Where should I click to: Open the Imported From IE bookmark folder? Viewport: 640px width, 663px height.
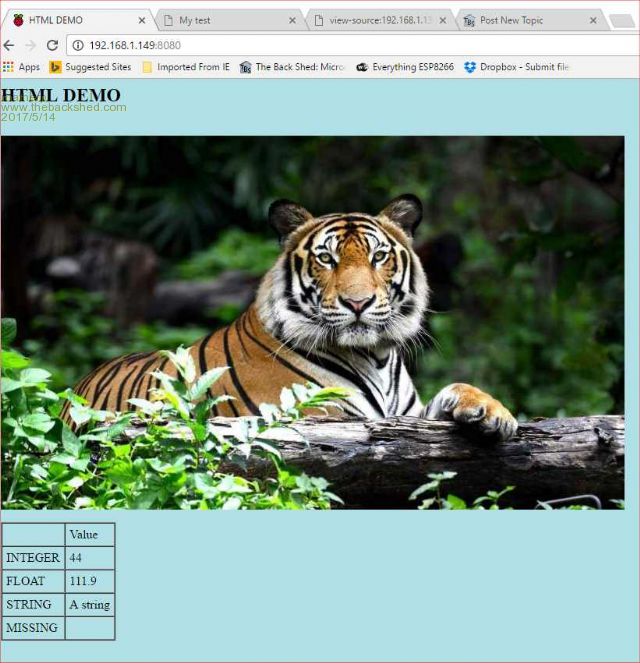(x=185, y=67)
